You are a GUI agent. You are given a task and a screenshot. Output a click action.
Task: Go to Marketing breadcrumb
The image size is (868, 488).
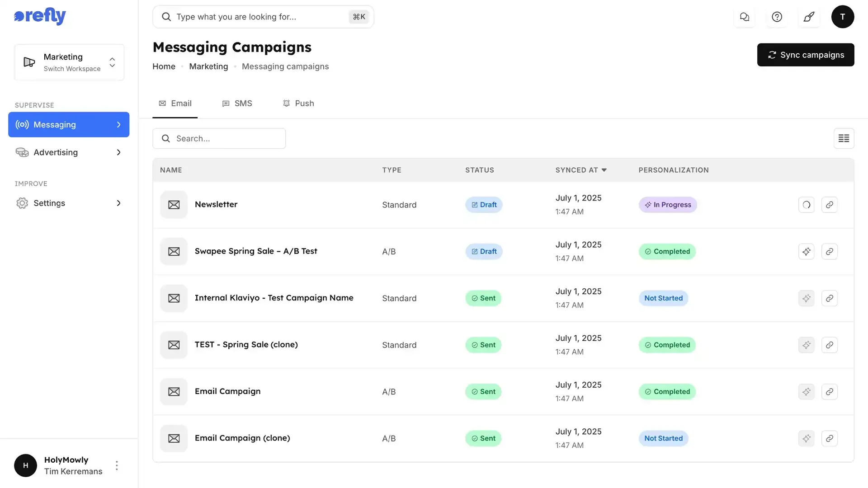point(208,66)
